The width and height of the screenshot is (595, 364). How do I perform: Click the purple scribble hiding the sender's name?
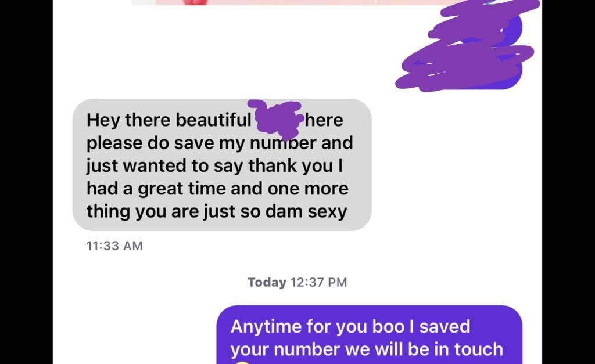[x=276, y=119]
